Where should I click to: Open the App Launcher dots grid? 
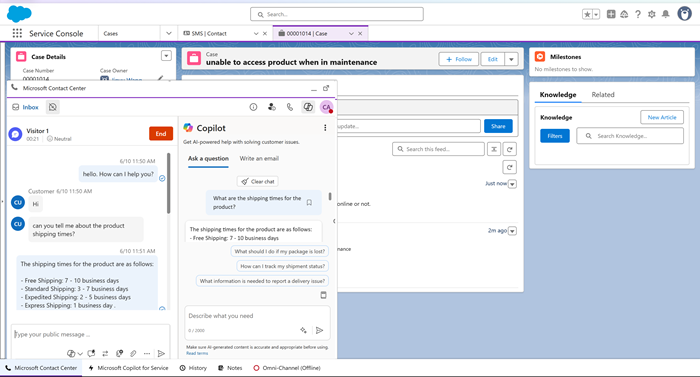click(17, 34)
